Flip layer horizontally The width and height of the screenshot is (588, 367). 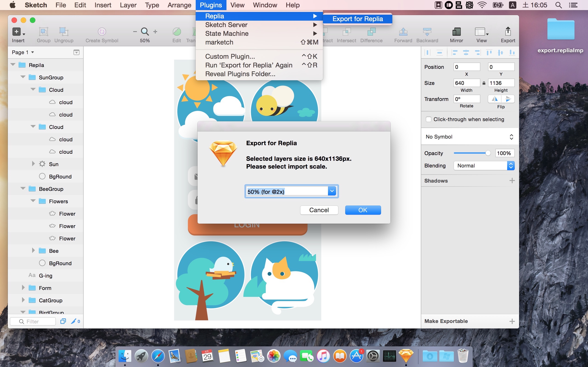tap(495, 99)
